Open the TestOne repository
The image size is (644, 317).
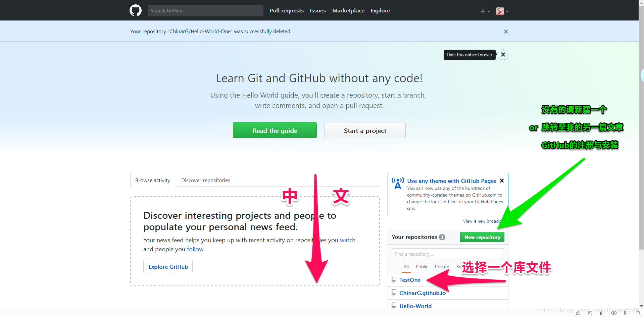(410, 280)
